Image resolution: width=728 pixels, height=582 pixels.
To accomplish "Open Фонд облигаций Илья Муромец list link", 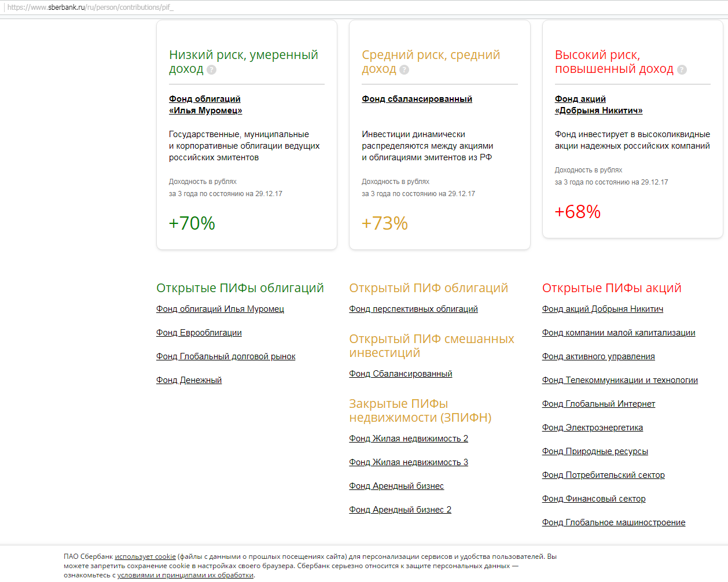I will coord(220,309).
